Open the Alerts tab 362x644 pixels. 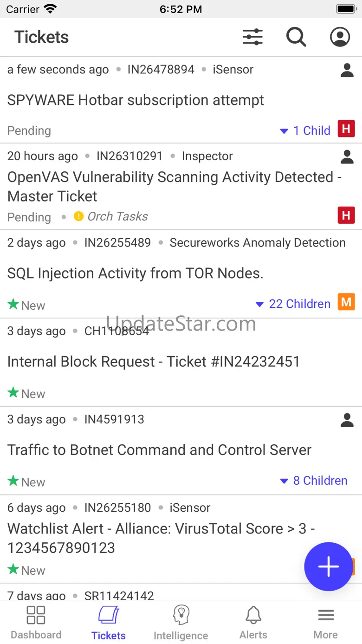click(253, 622)
